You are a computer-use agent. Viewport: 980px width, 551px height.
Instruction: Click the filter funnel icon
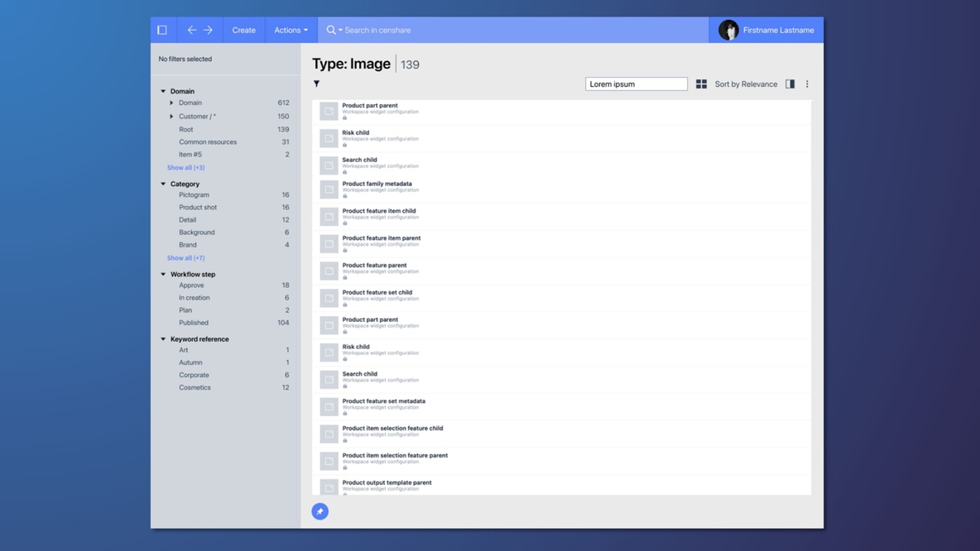[x=317, y=84]
